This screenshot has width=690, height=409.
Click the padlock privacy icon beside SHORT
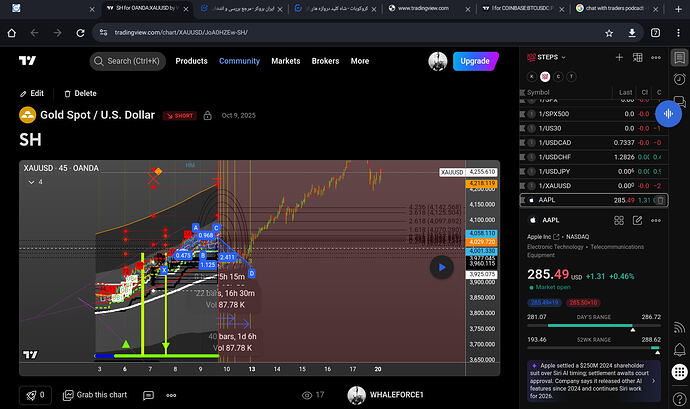tap(207, 115)
